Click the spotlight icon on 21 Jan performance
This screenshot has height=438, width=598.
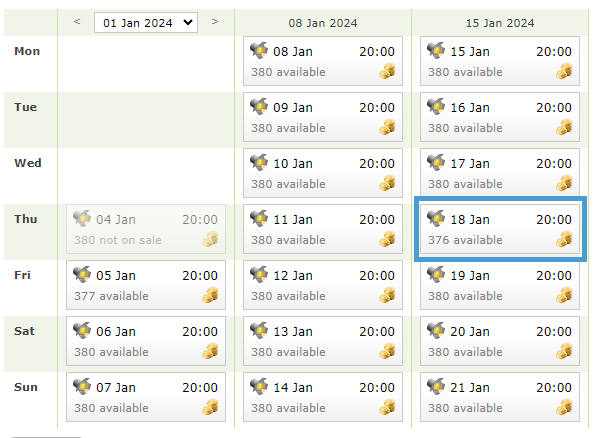pos(436,386)
